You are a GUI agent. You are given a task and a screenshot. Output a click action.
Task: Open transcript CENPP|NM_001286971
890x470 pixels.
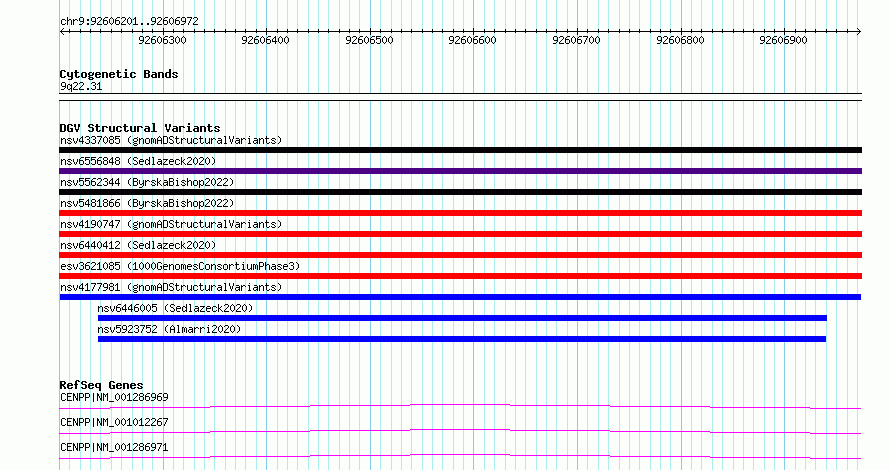[x=114, y=447]
